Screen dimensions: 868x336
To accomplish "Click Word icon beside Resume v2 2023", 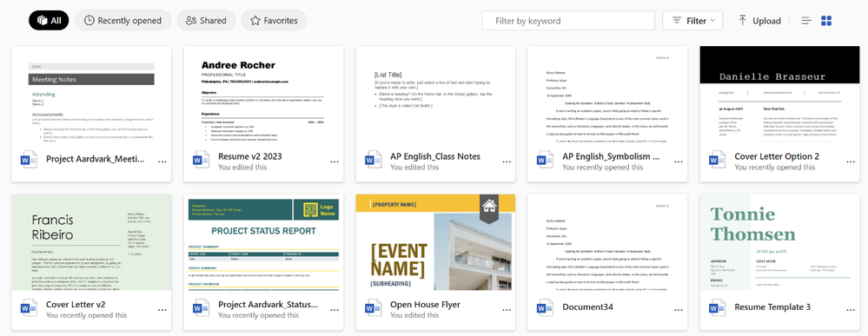I will coord(201,160).
